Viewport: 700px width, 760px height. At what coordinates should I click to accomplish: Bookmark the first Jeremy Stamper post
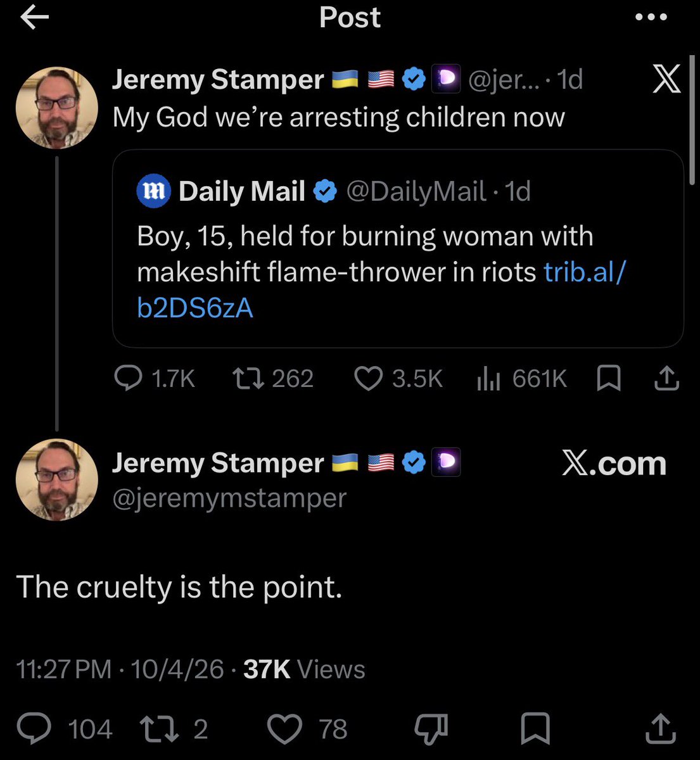coord(609,379)
